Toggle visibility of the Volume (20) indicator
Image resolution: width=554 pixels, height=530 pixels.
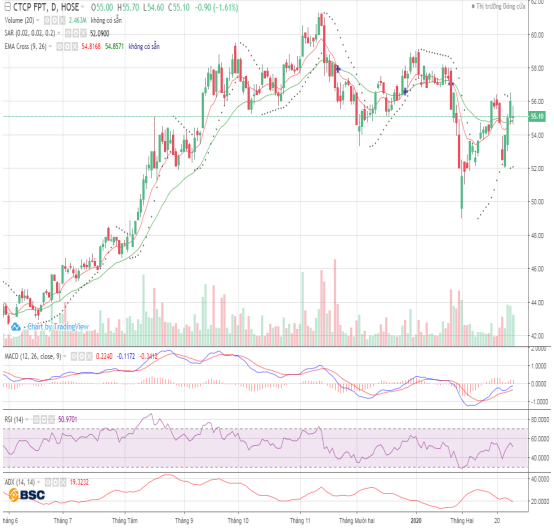click(47, 20)
